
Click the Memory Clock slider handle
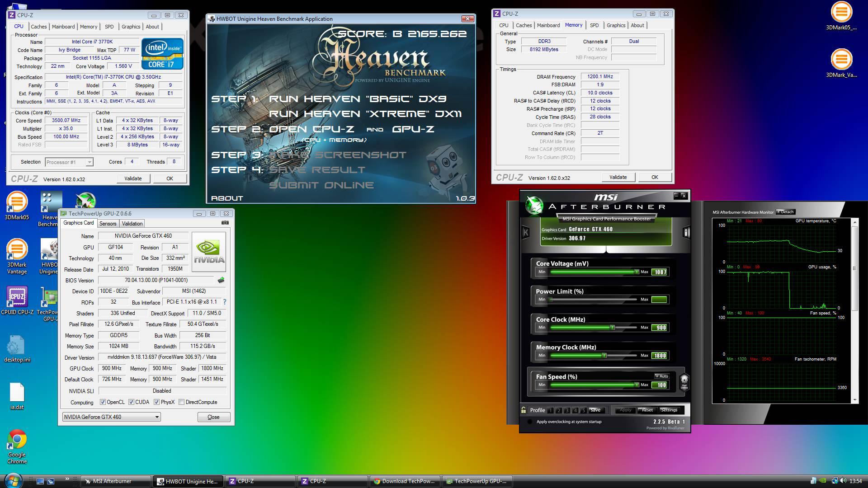604,356
